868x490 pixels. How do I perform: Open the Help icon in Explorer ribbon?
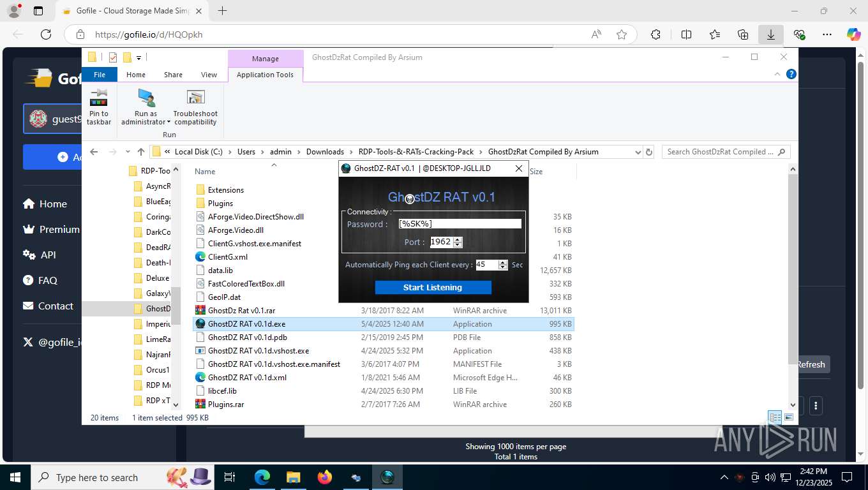tap(791, 74)
